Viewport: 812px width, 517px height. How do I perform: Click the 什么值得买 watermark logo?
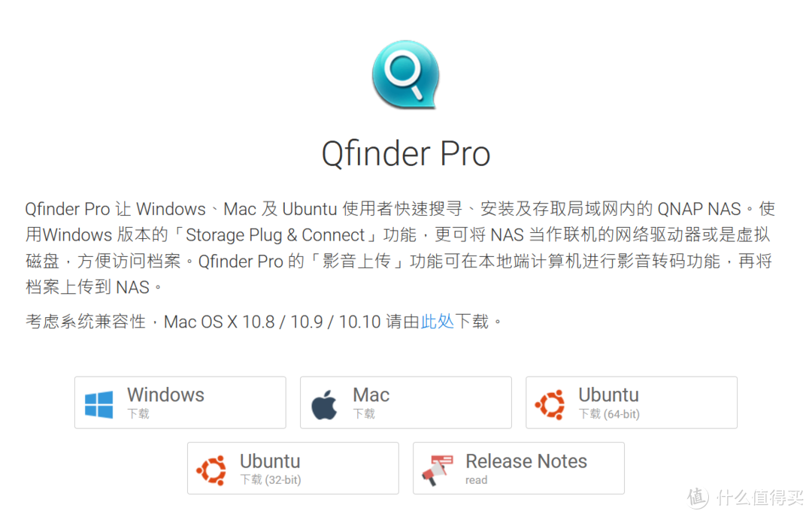(x=745, y=497)
